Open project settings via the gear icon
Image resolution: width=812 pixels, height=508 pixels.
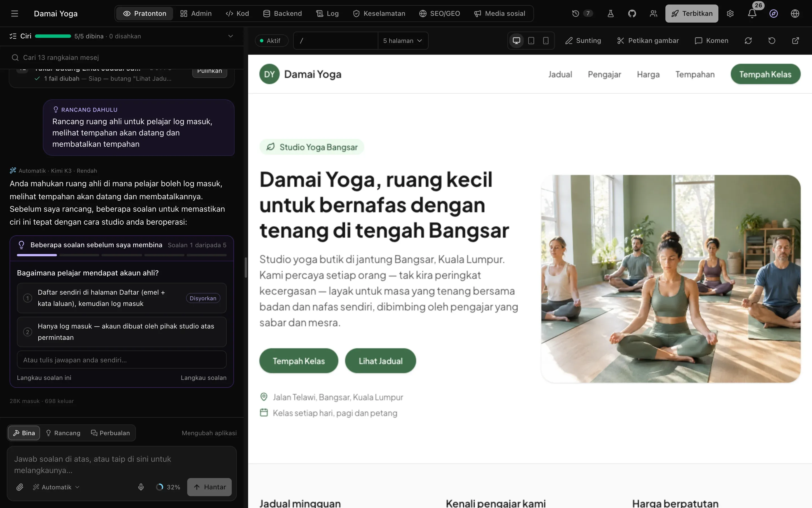[x=730, y=14]
